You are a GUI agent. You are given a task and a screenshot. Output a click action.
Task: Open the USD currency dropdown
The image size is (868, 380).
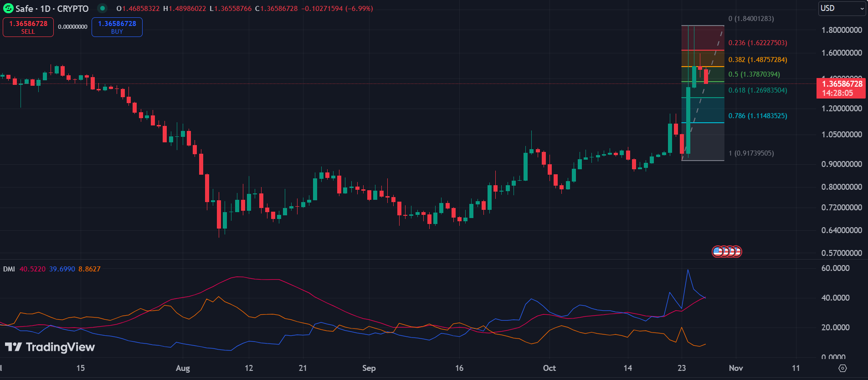coord(842,8)
